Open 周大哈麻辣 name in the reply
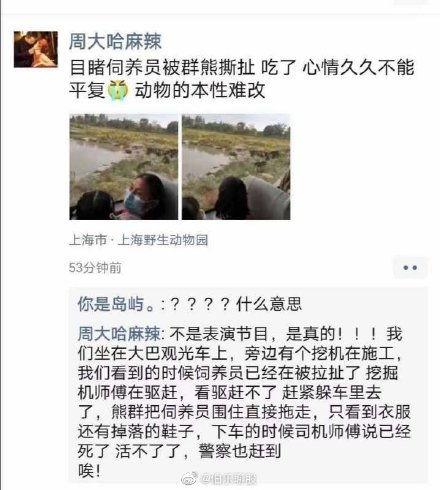 tap(119, 334)
